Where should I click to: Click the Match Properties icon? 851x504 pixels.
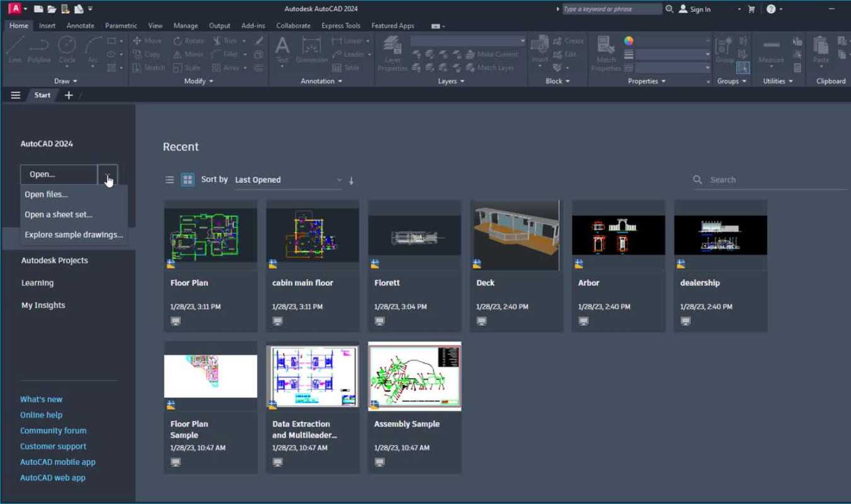606,54
